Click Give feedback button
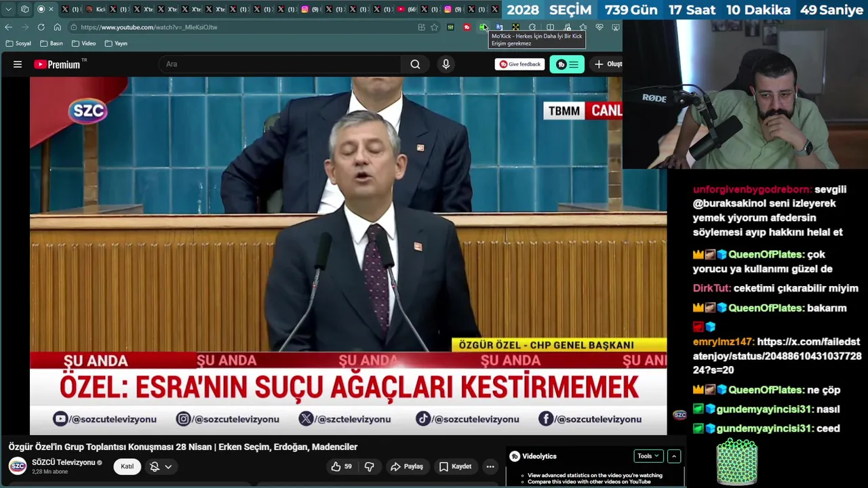This screenshot has height=488, width=868. coord(520,64)
